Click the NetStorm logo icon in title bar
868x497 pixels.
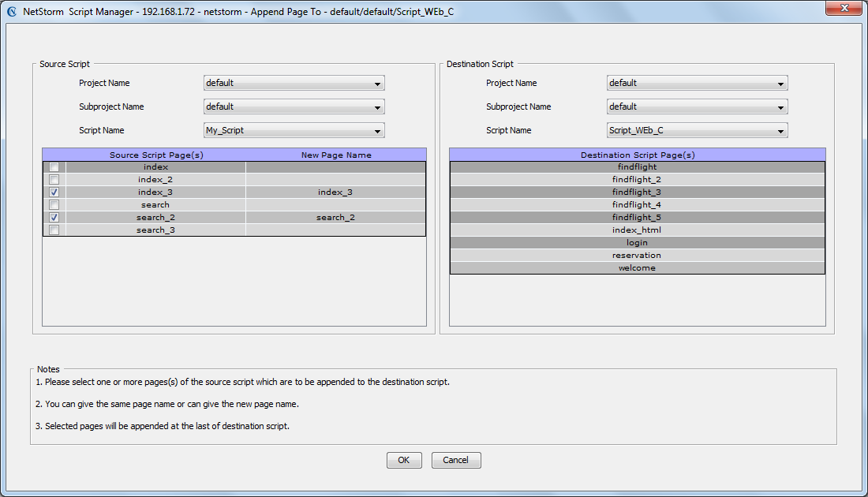12,12
